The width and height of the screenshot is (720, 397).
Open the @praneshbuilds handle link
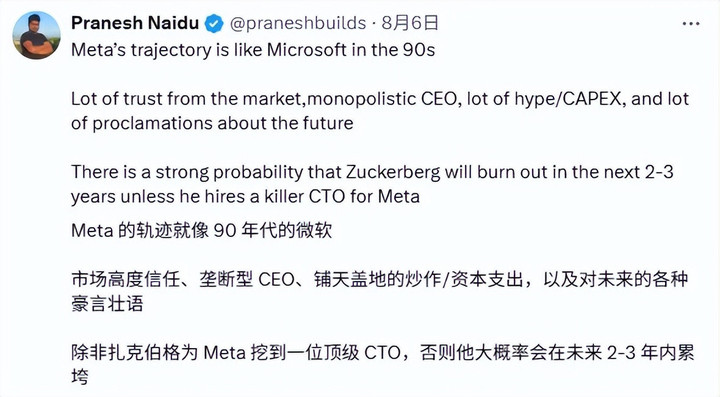298,23
